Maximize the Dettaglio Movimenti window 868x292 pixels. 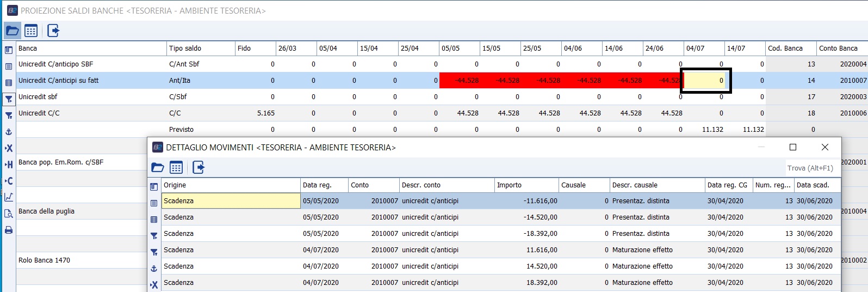792,147
